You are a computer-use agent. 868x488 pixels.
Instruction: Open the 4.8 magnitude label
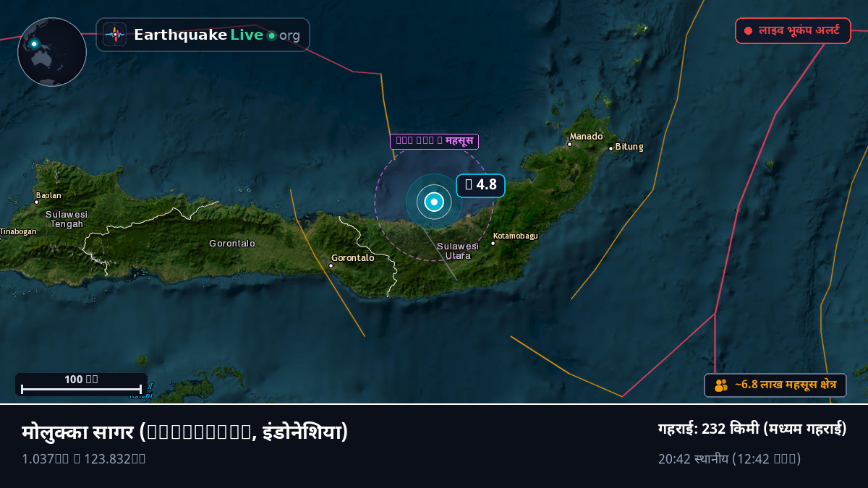click(x=480, y=185)
